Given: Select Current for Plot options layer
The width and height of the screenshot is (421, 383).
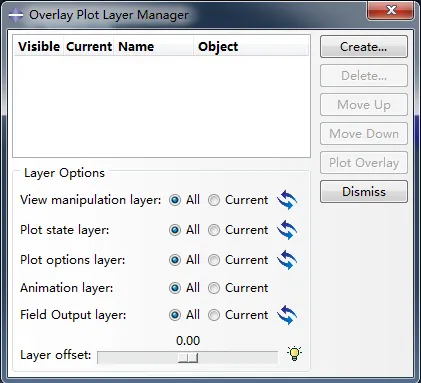Looking at the screenshot, I should coord(214,260).
